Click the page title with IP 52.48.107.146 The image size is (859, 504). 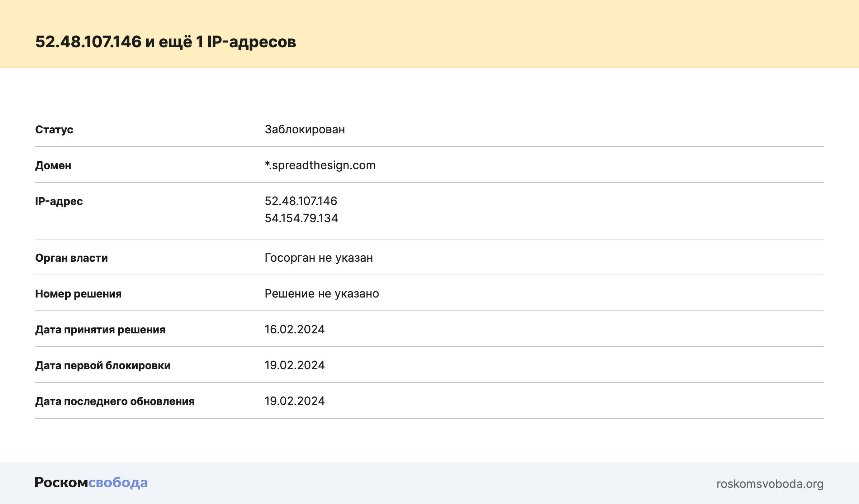(166, 42)
